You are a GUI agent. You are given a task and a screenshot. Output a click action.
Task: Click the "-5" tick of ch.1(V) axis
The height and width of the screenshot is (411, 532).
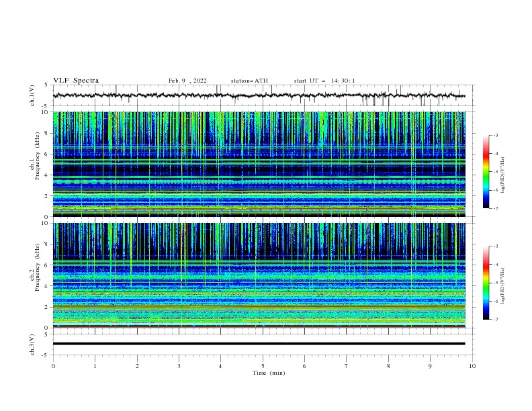pos(46,106)
